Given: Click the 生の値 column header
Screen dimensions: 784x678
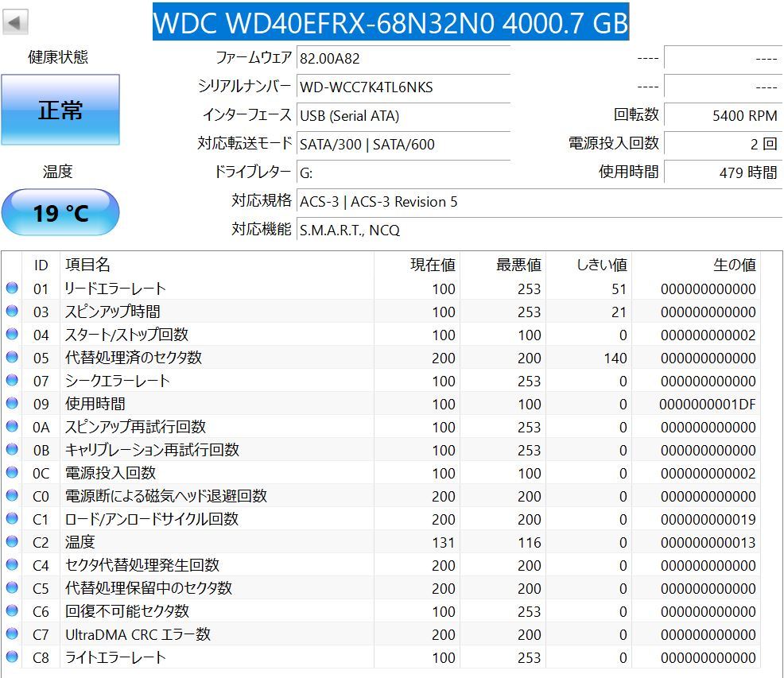Looking at the screenshot, I should point(696,265).
